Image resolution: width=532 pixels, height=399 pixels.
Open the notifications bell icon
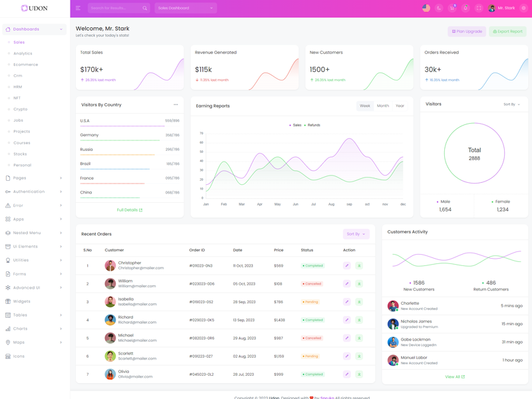[465, 8]
